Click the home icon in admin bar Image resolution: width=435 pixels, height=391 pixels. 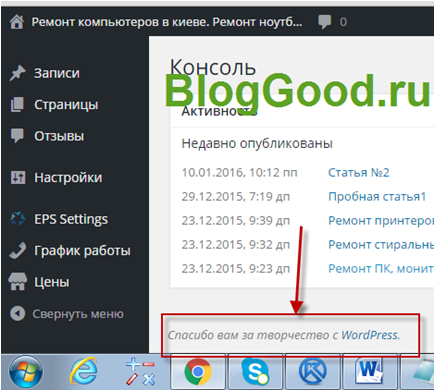pos(17,22)
